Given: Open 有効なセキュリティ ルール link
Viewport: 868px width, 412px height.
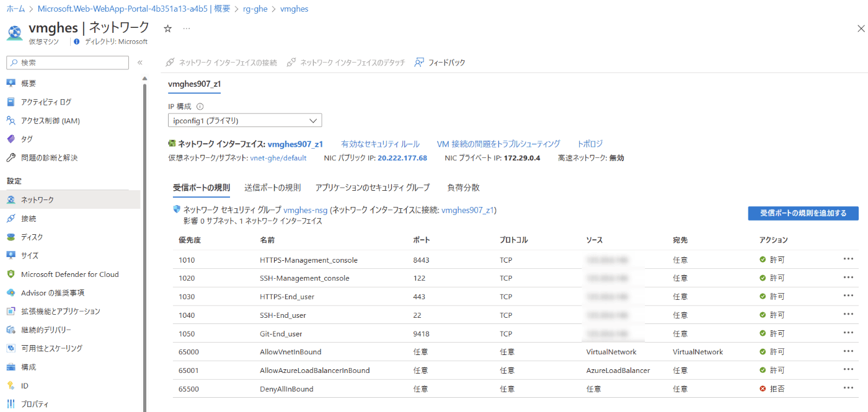Looking at the screenshot, I should 380,144.
